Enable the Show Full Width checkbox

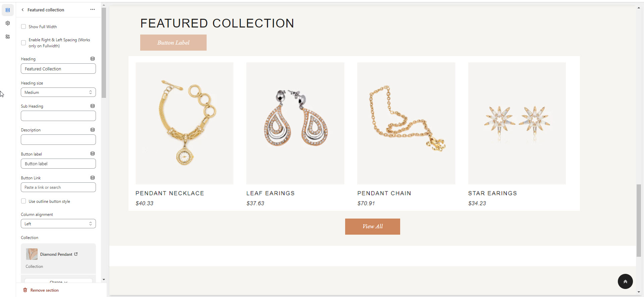(x=23, y=26)
